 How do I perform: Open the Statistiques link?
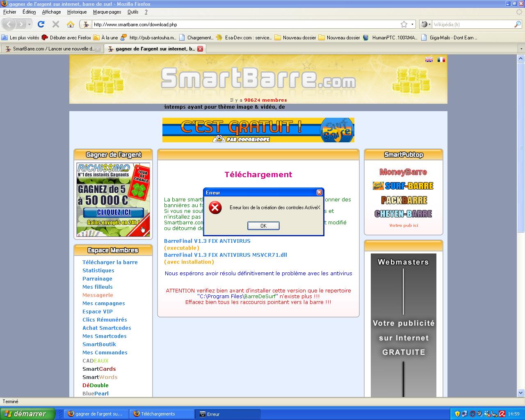point(98,270)
